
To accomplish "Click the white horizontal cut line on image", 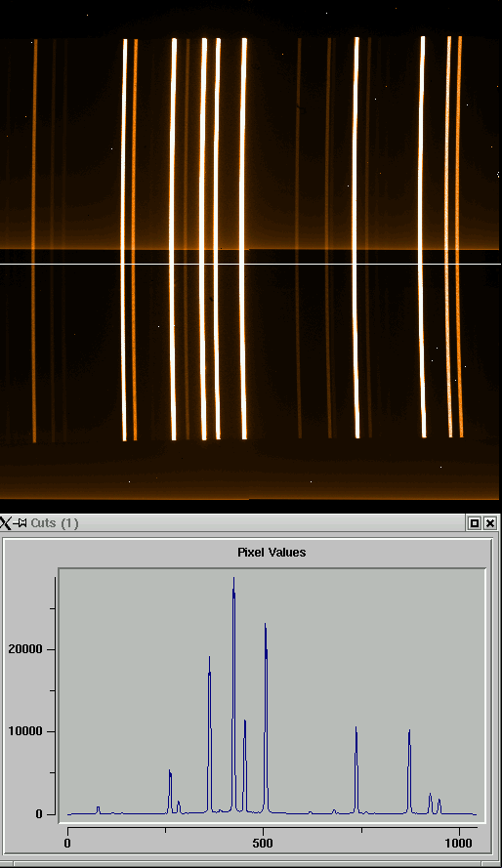I will (251, 264).
